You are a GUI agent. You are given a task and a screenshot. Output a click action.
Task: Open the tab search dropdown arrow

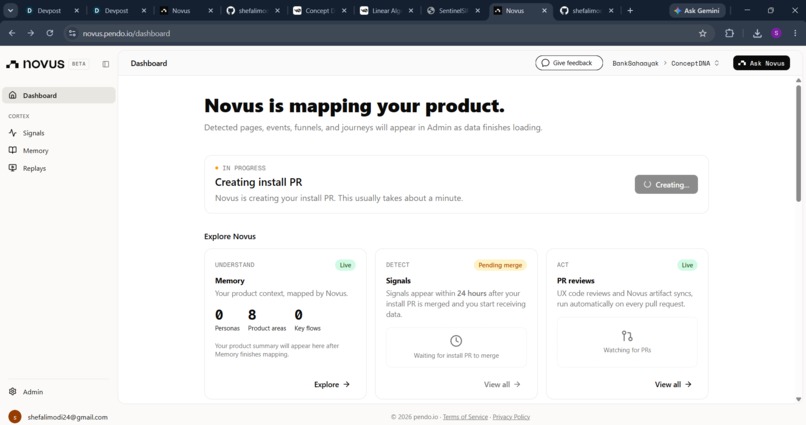click(10, 10)
